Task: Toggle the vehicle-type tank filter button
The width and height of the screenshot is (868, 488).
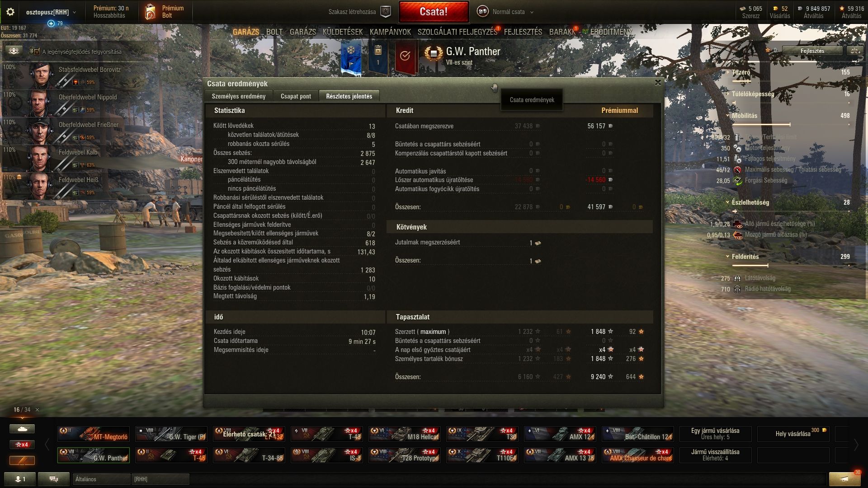Action: tap(22, 428)
